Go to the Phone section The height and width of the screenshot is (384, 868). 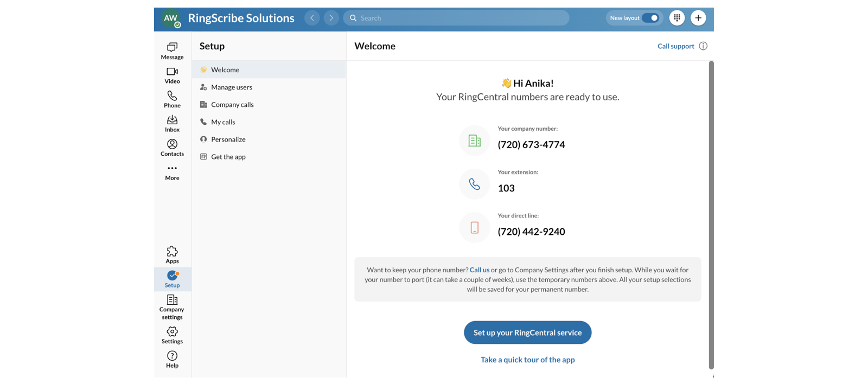click(172, 99)
